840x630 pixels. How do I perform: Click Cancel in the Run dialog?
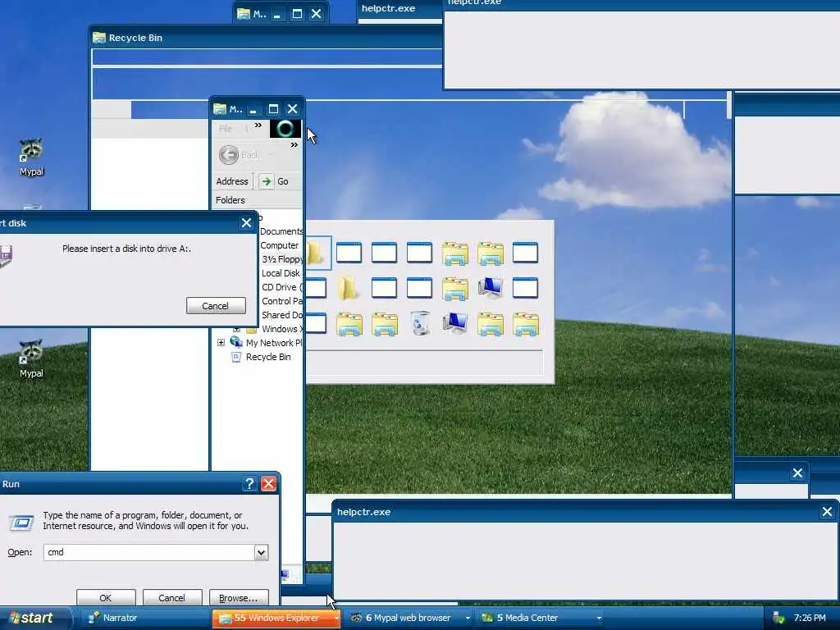pyautogui.click(x=172, y=598)
